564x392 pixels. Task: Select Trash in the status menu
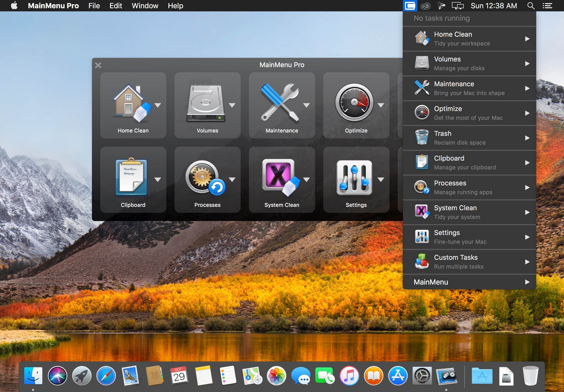pyautogui.click(x=469, y=138)
